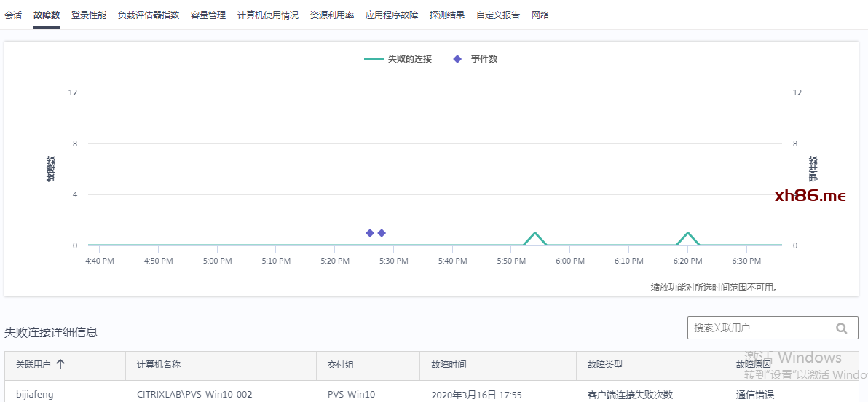Click the sort arrow beside 关联用户
This screenshot has width=868, height=402.
tap(60, 365)
